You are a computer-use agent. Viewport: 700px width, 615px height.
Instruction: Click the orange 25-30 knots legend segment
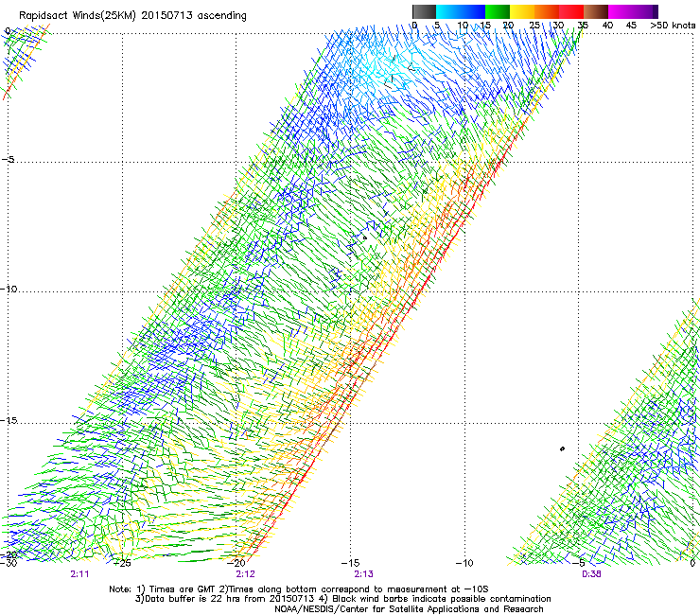[x=547, y=11]
